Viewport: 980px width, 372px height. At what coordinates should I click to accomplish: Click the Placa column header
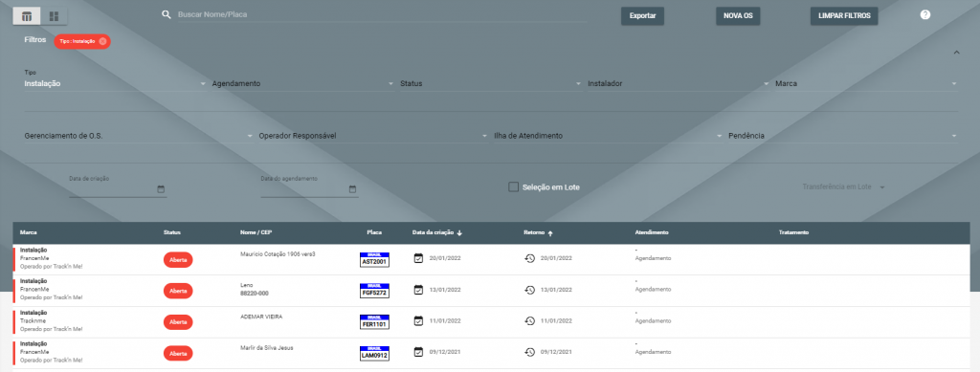[374, 232]
